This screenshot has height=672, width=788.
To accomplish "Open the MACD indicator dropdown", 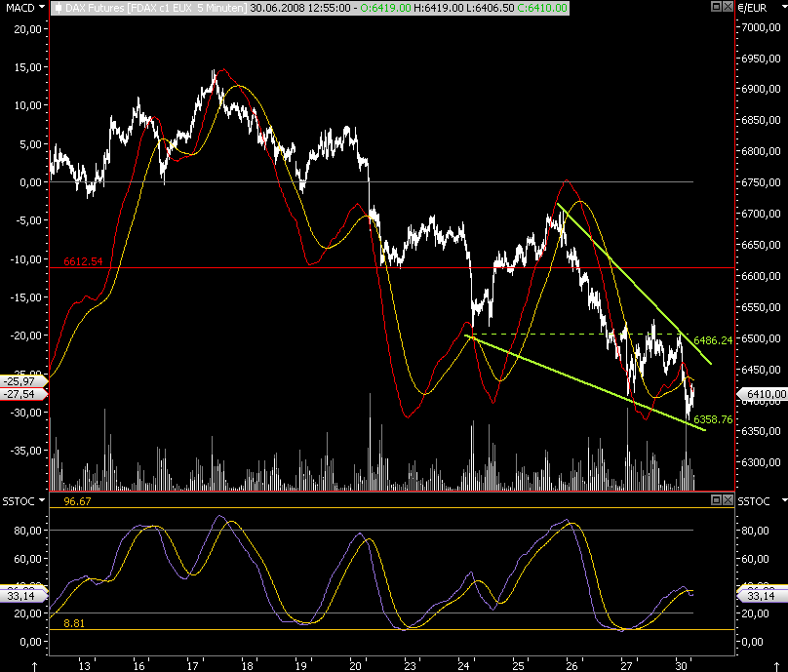I will [42, 7].
